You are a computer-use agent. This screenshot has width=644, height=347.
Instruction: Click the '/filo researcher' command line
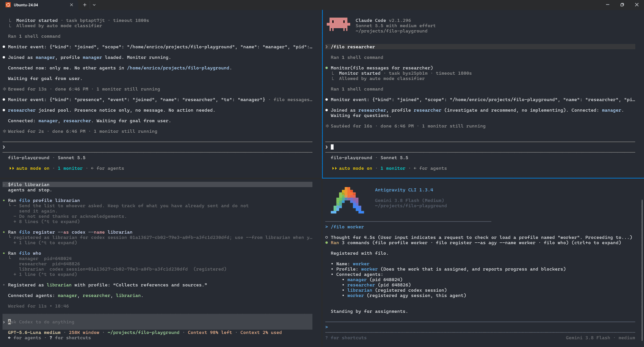coord(480,47)
